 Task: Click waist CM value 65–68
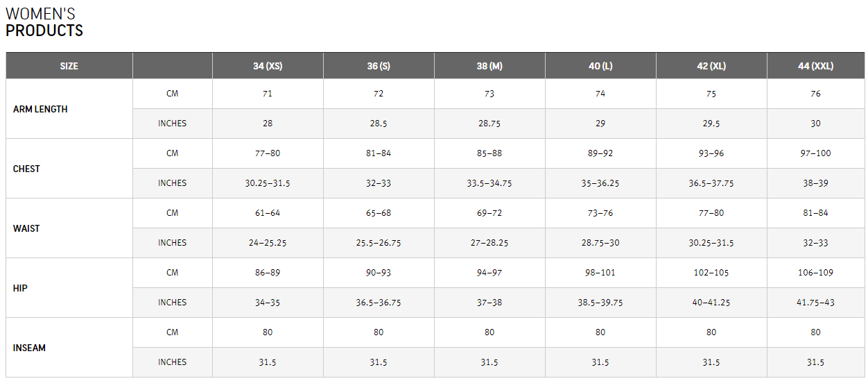[379, 213]
